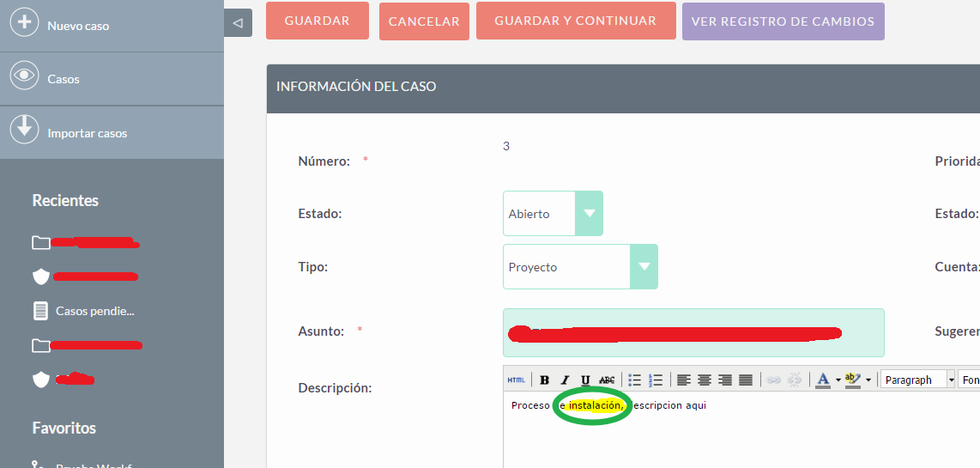980x468 pixels.
Task: Click the Tipo field label
Action: [x=313, y=267]
